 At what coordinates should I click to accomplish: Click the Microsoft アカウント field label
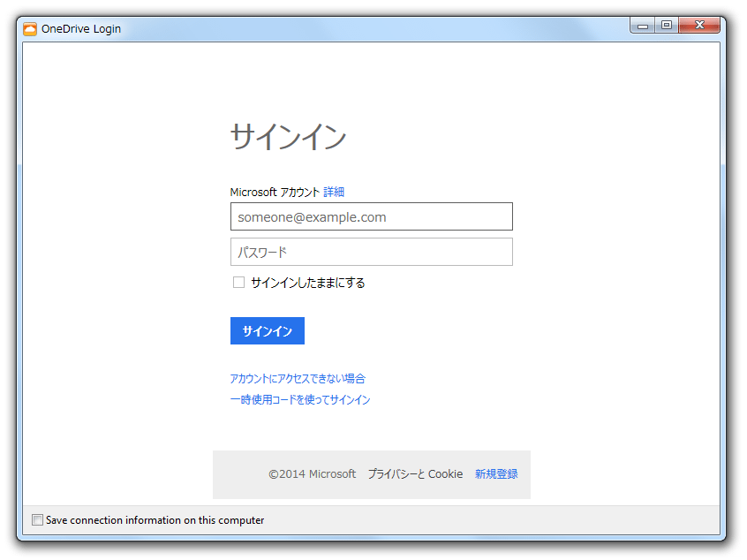point(275,192)
